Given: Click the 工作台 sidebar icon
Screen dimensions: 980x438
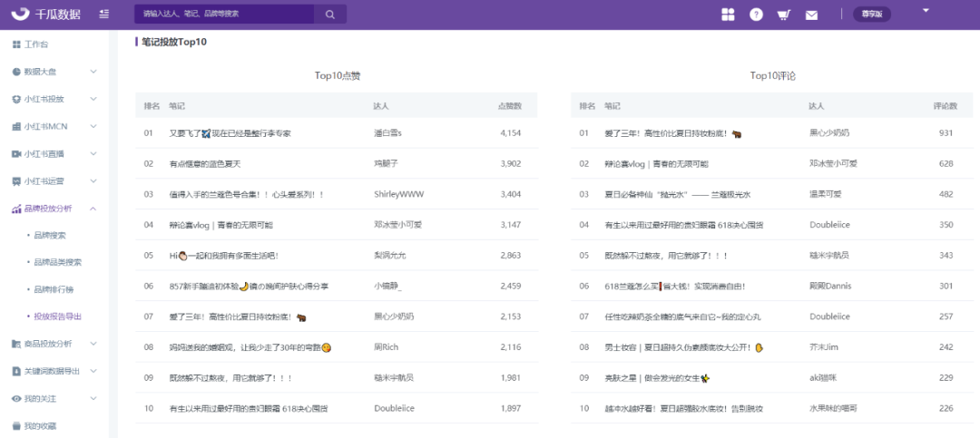Looking at the screenshot, I should (x=17, y=44).
